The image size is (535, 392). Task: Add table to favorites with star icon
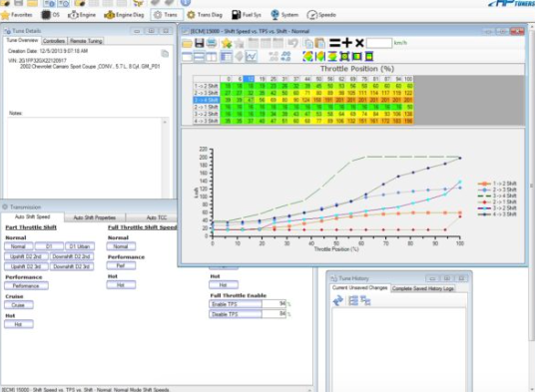[227, 43]
